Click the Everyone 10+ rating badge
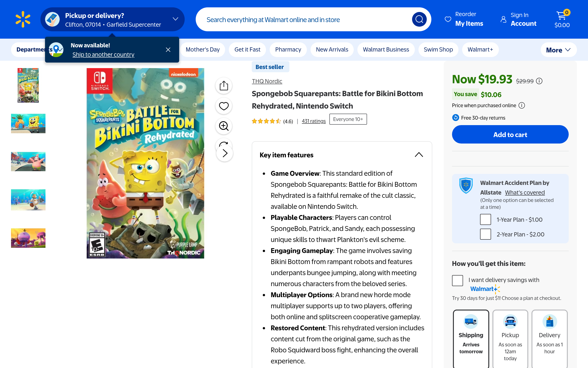This screenshot has height=368, width=588. pos(348,119)
